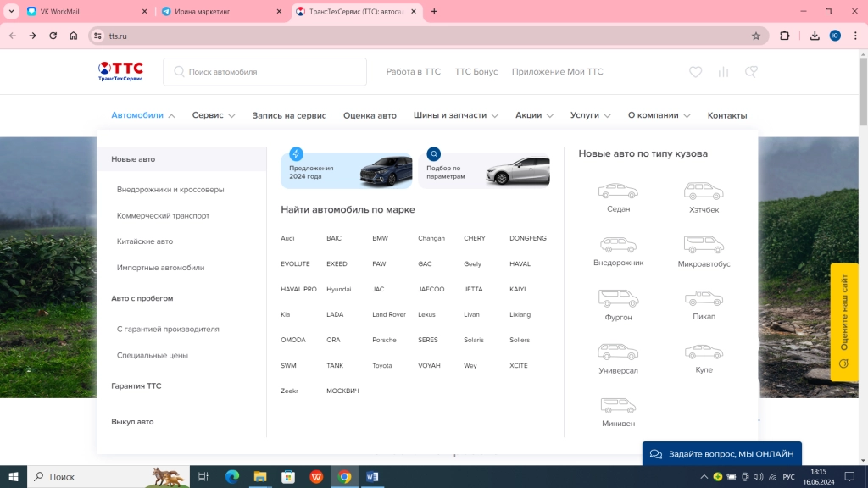868x488 pixels.
Task: Switch to the Ирина маркетинг tab
Action: (221, 12)
